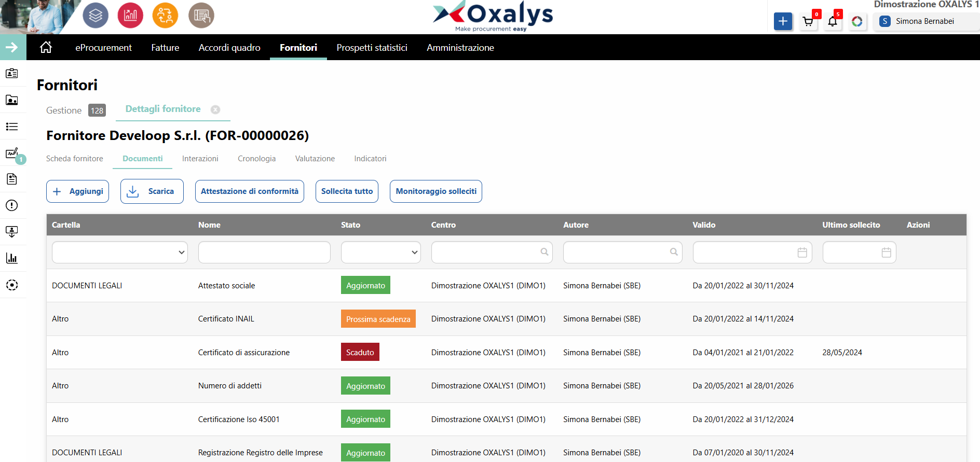Focus the Centro filter field
This screenshot has width=980, height=462.
492,253
